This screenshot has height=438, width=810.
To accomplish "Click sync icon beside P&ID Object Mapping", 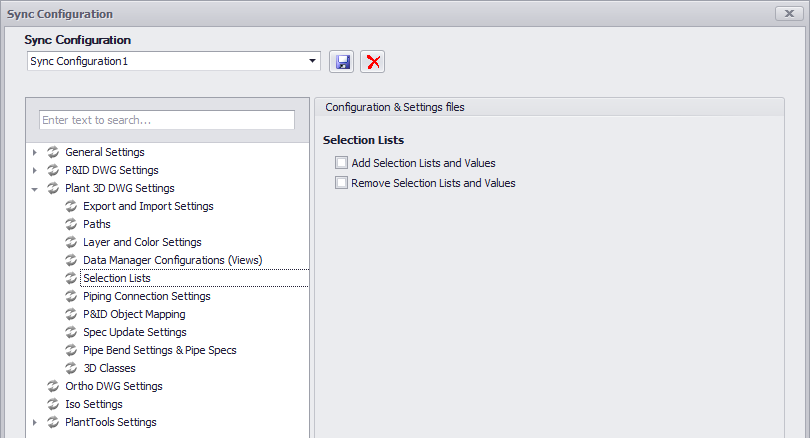I will click(71, 314).
